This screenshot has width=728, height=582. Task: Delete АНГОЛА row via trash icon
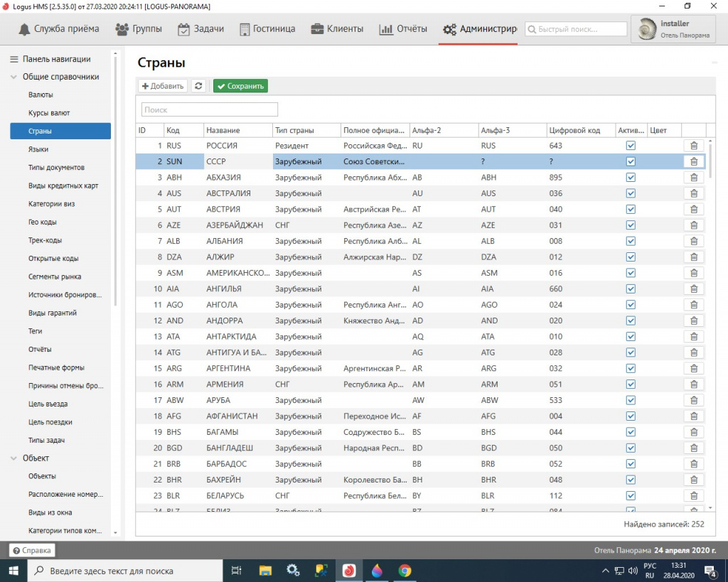[694, 305]
